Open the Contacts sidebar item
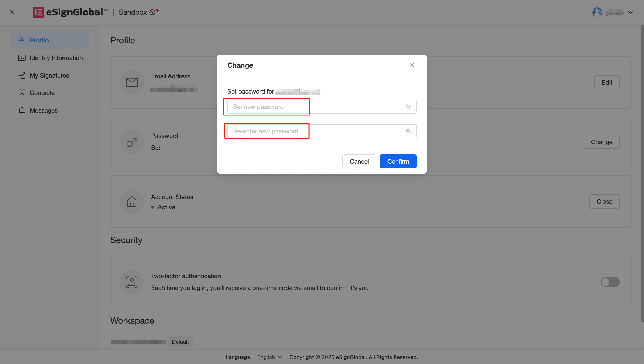This screenshot has width=644, height=364. coord(42,93)
